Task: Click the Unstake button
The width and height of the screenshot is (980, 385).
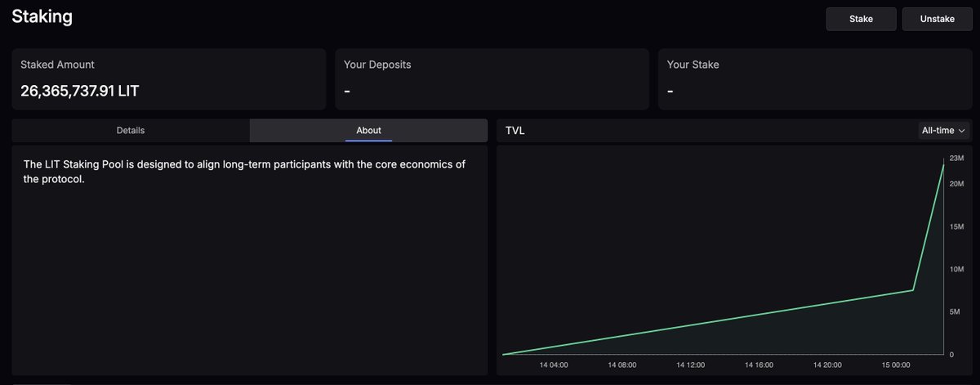Action: point(937,19)
